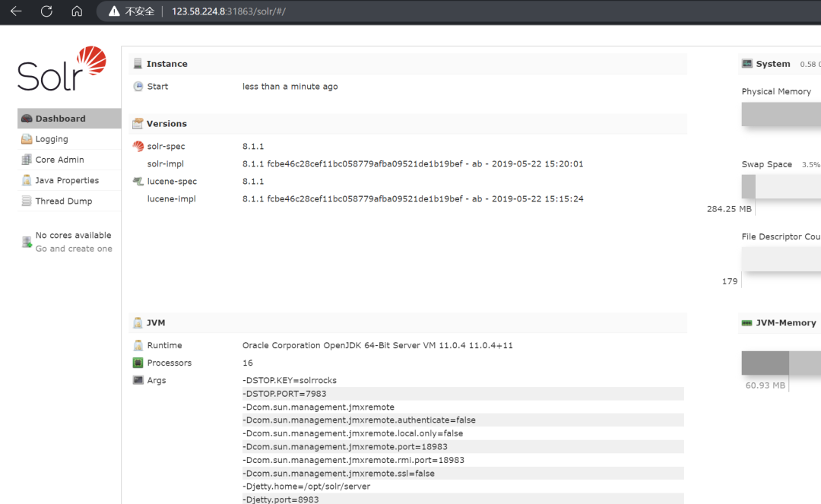Click the Solr logo
This screenshot has width=821, height=504.
pos(62,68)
